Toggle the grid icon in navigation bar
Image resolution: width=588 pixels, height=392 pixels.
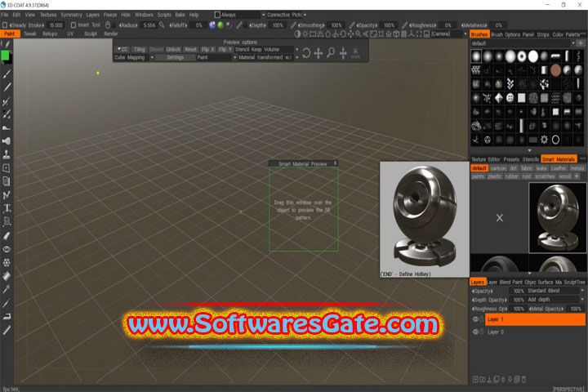(403, 34)
